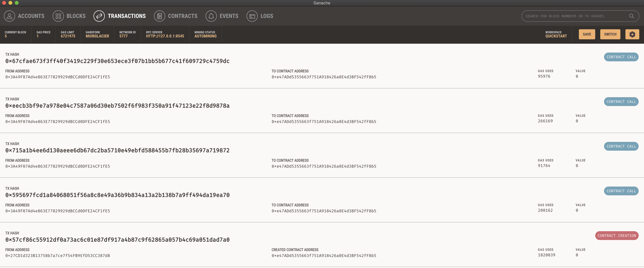Click the Transactions arrows icon
644x268 pixels.
click(99, 16)
